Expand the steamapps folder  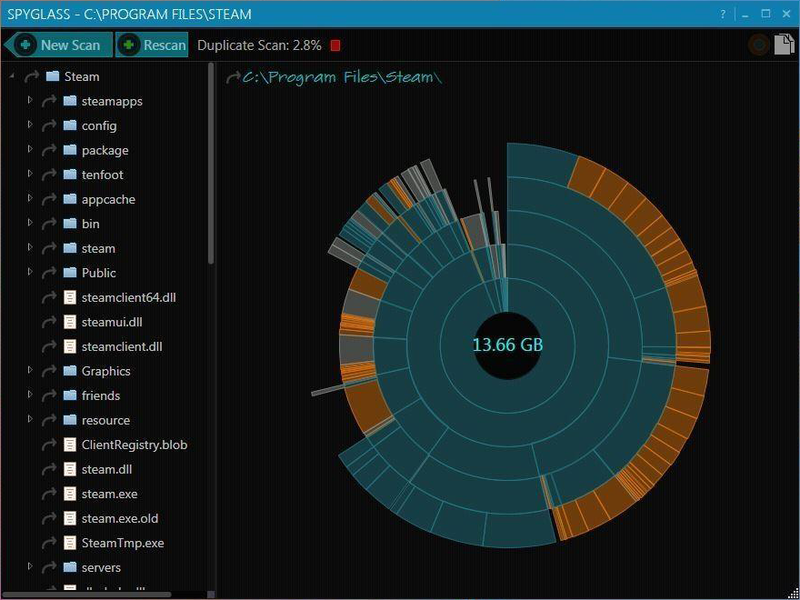point(30,100)
